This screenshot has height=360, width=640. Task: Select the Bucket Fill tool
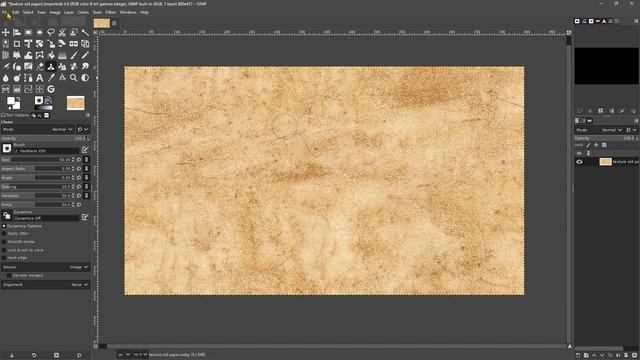pyautogui.click(x=51, y=55)
